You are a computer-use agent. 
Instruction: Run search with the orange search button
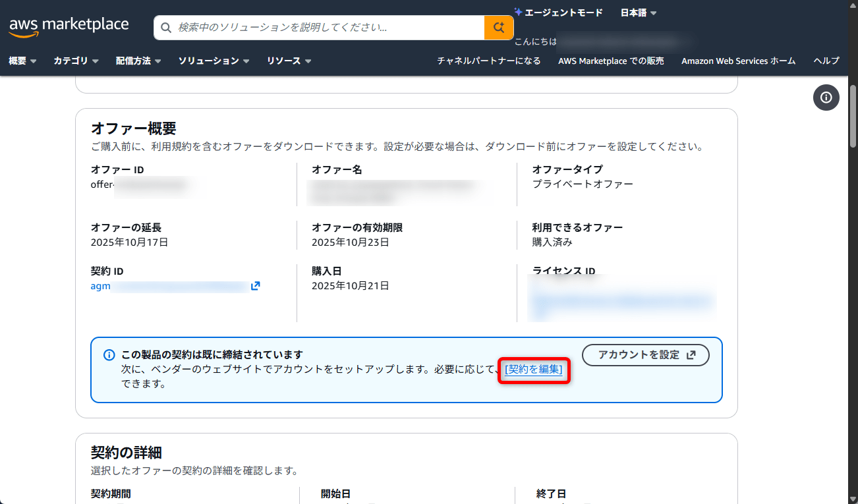[x=499, y=28]
